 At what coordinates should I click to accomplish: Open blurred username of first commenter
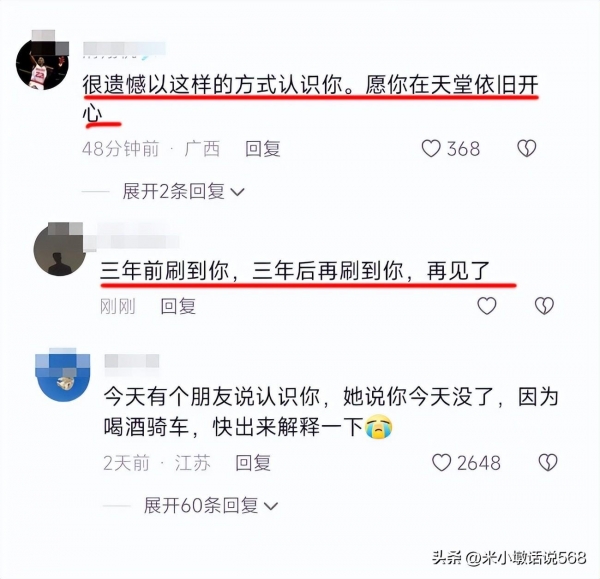[x=124, y=50]
